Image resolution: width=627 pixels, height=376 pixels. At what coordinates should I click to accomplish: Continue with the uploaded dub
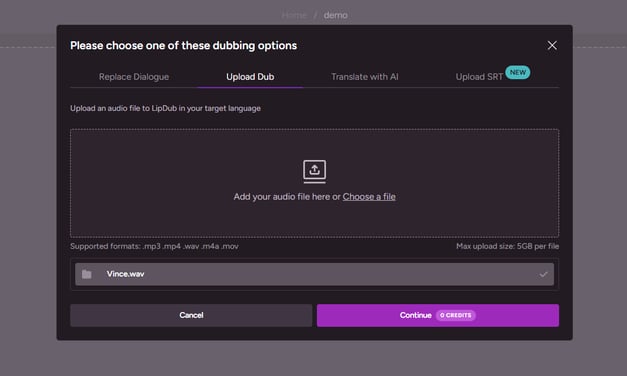click(x=438, y=315)
